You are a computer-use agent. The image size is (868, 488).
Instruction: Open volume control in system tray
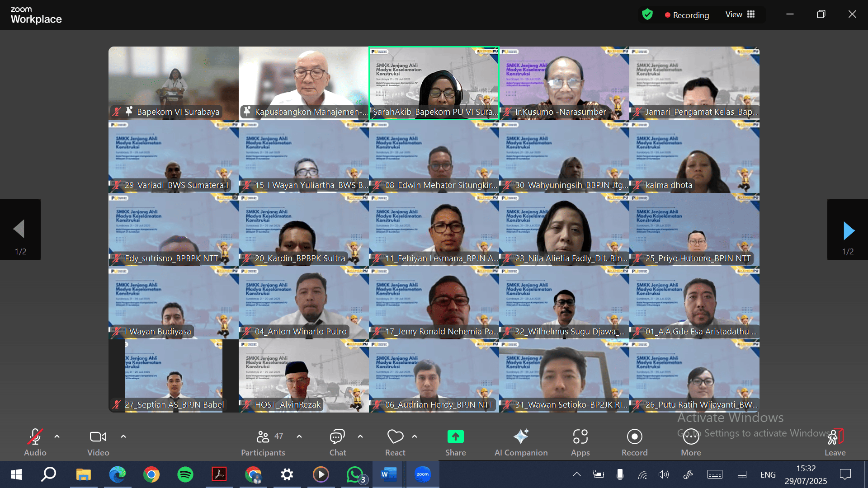(663, 474)
